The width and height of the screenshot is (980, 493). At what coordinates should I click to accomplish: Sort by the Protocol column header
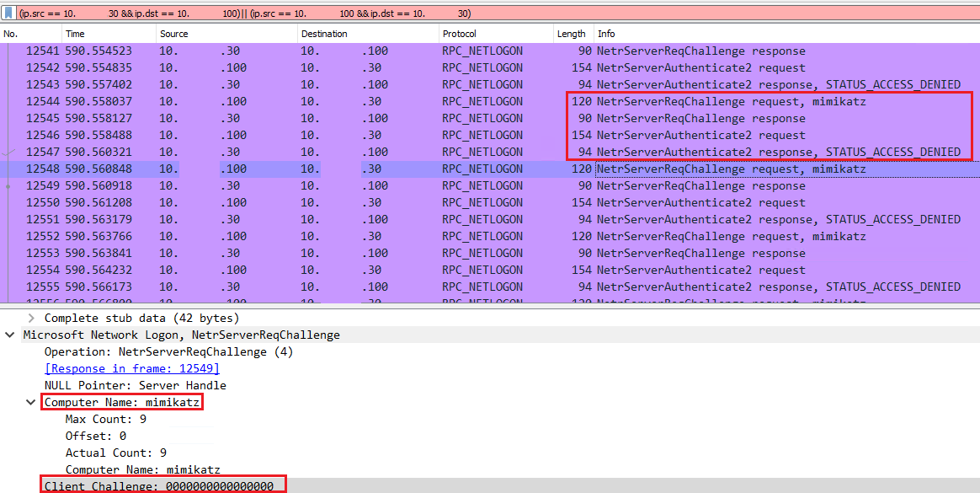496,34
